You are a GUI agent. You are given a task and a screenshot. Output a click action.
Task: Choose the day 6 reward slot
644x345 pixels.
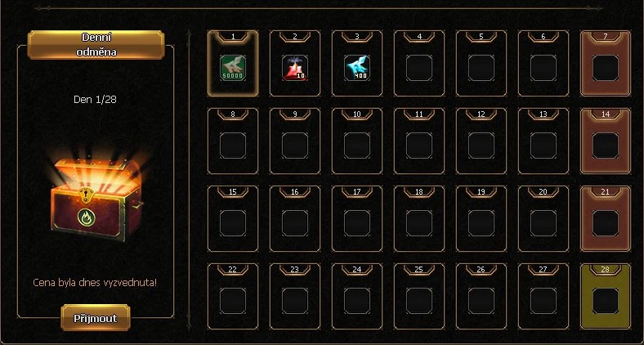pos(543,64)
